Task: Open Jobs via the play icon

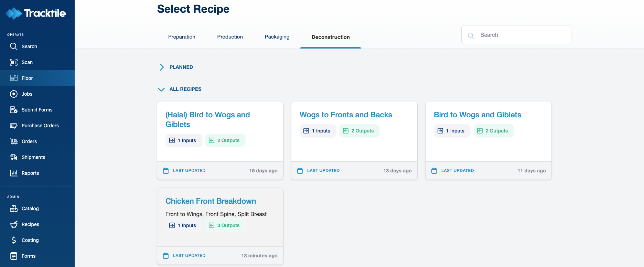Action: click(14, 94)
